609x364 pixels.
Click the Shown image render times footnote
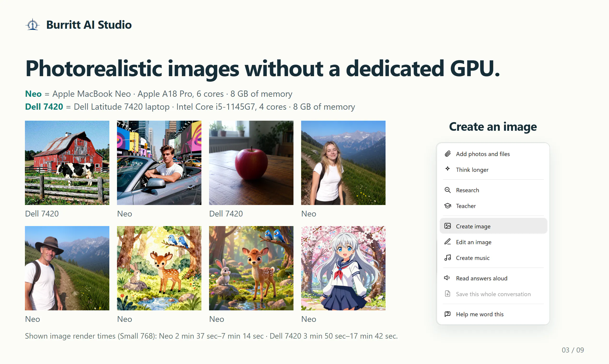click(211, 336)
